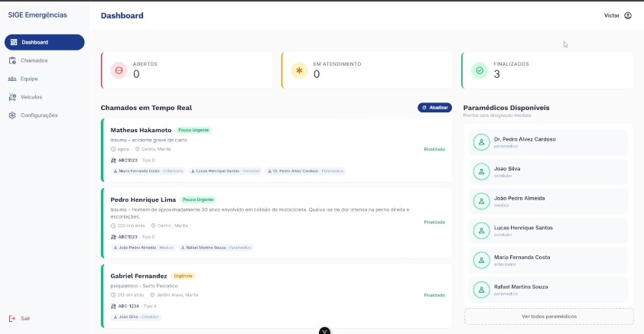The height and width of the screenshot is (334, 644).
Task: Click Ver todos paramédicos button
Action: [548, 316]
